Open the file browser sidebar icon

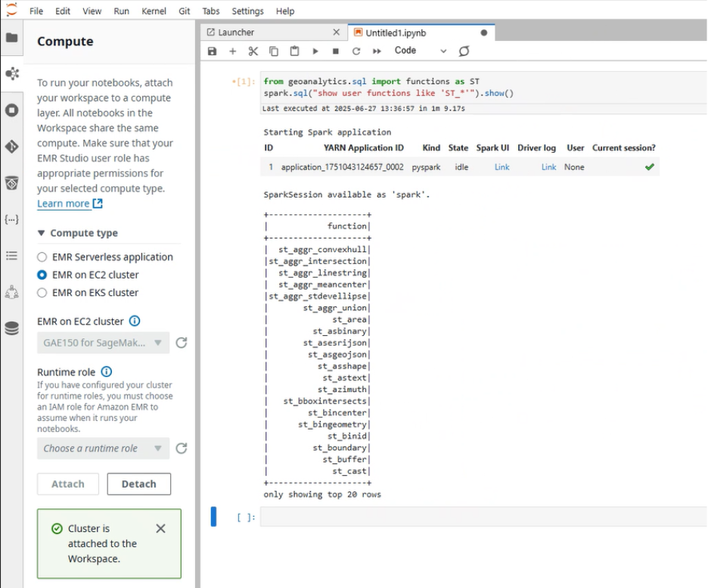pos(12,38)
